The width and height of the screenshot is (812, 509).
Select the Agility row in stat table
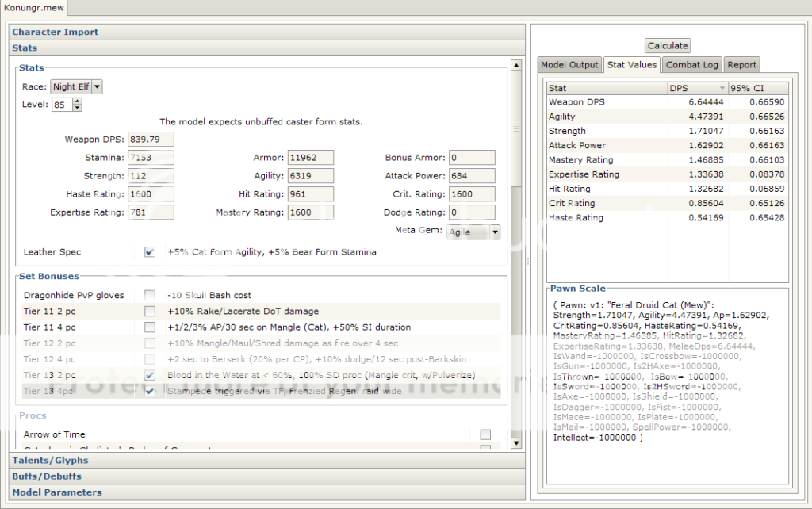(x=668, y=117)
